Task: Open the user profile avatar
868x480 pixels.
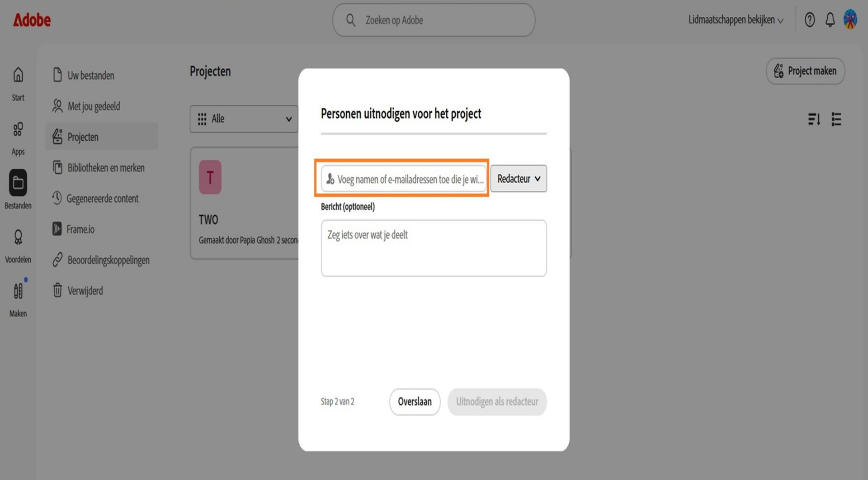Action: click(850, 20)
